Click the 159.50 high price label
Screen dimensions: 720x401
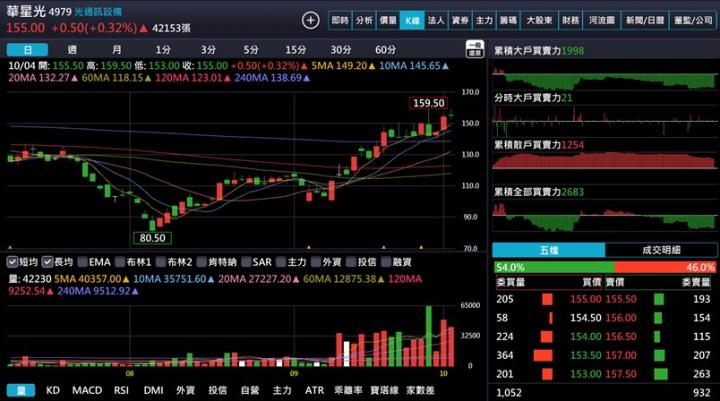428,103
